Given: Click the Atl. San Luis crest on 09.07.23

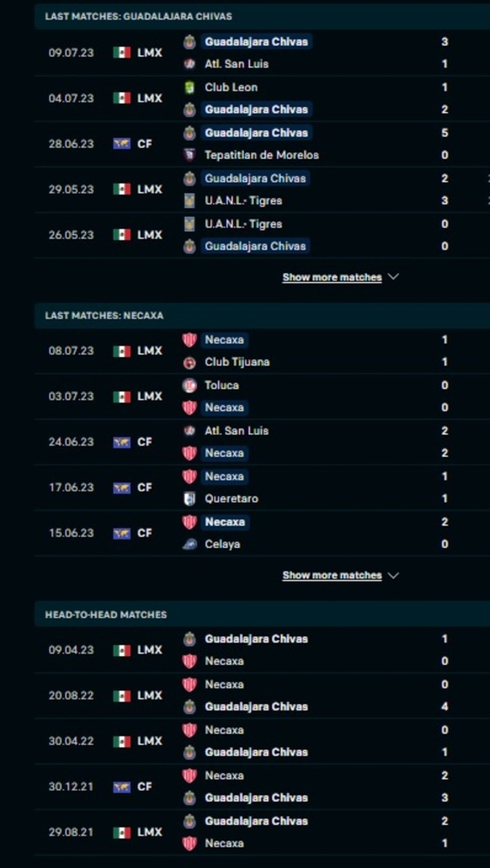Looking at the screenshot, I should tap(190, 64).
